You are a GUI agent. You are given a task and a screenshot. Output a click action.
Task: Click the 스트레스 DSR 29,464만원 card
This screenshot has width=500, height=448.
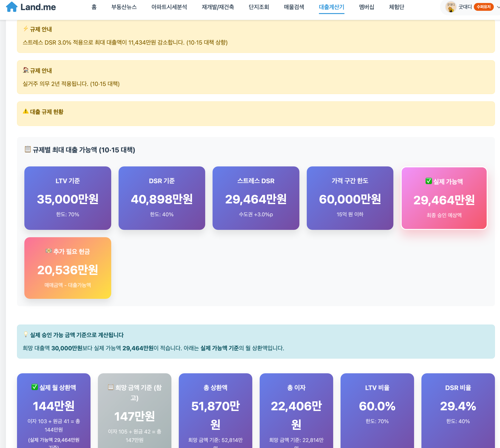point(256,198)
